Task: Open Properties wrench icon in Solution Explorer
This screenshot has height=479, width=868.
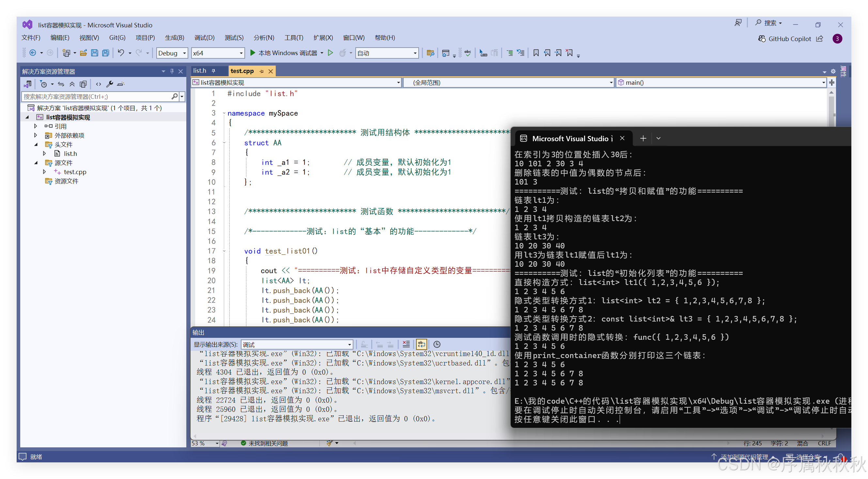Action: pyautogui.click(x=110, y=84)
